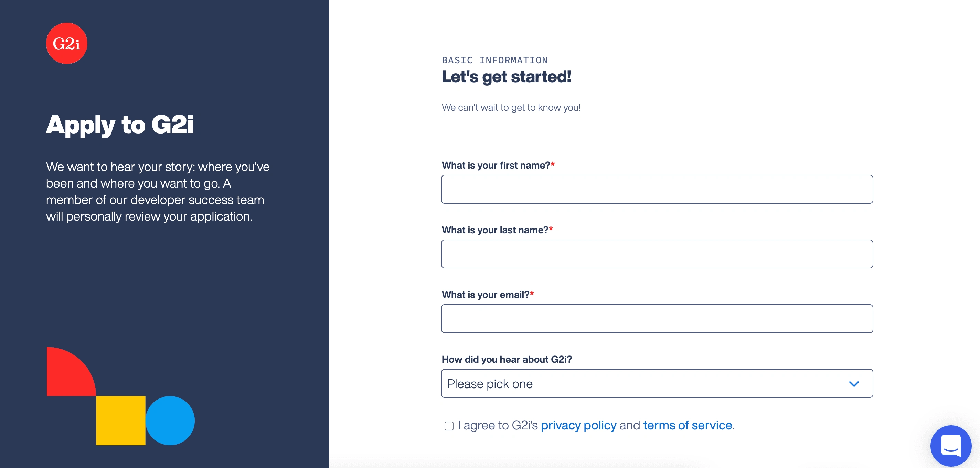Click the yellow square graphic

[x=120, y=421]
